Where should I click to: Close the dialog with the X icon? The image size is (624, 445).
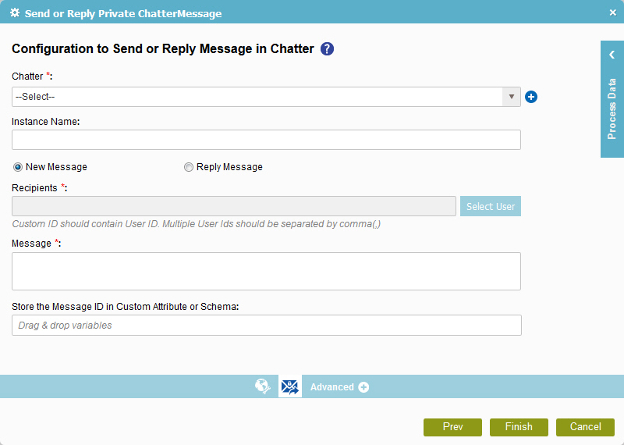pyautogui.click(x=613, y=13)
